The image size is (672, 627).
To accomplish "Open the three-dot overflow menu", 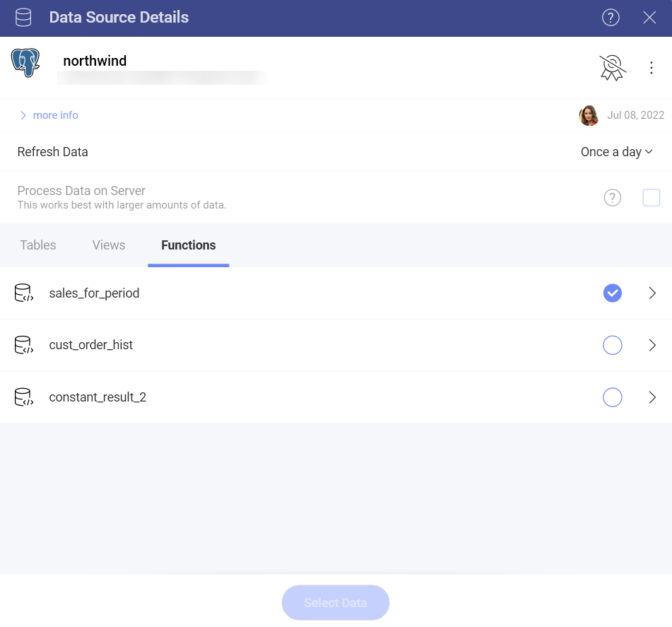I will click(652, 68).
